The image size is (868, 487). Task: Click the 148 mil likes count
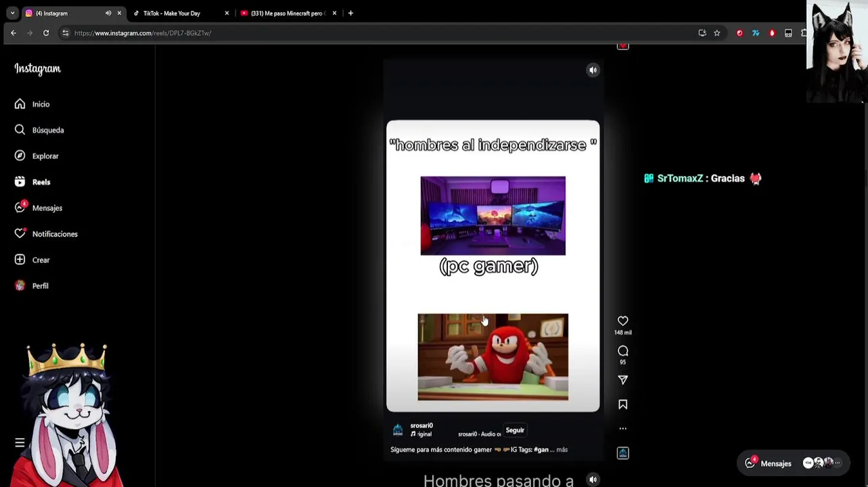[x=622, y=333]
